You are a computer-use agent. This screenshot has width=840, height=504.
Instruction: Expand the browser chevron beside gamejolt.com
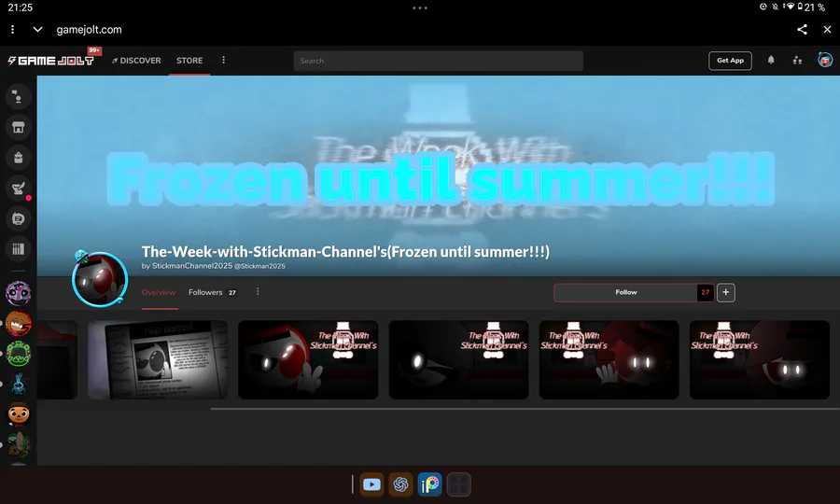(37, 30)
